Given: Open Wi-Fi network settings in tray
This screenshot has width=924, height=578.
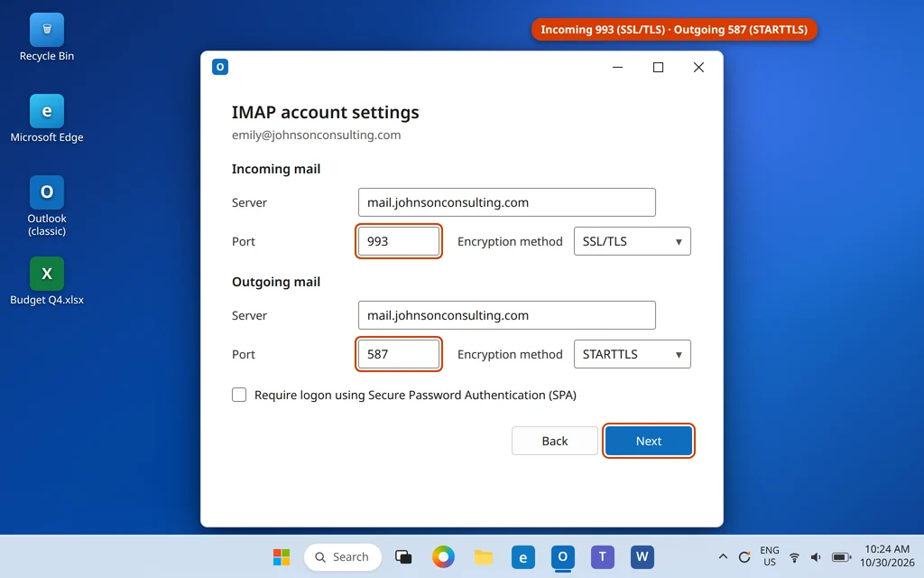Looking at the screenshot, I should click(794, 556).
